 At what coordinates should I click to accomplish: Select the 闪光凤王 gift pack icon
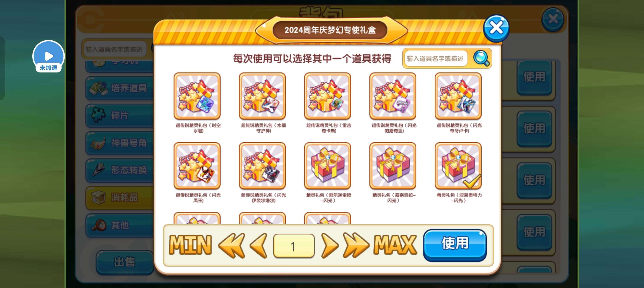tap(197, 166)
